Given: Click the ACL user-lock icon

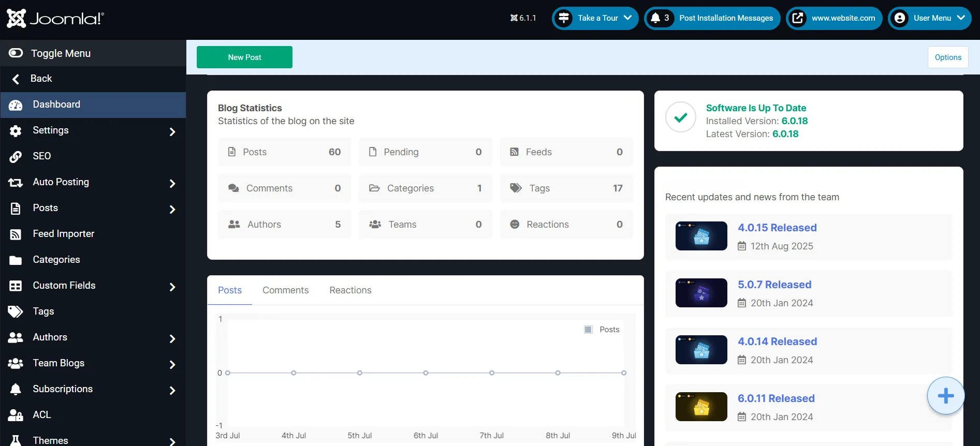Looking at the screenshot, I should click(16, 415).
